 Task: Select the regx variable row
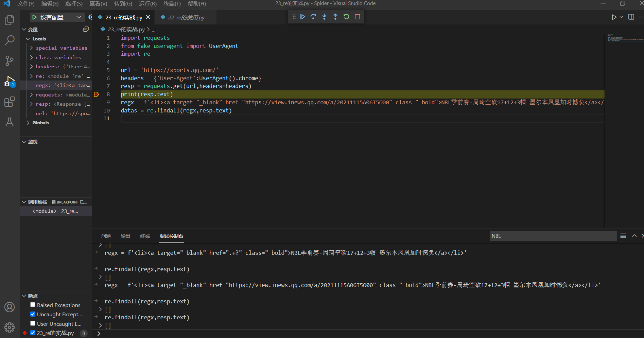pos(56,85)
